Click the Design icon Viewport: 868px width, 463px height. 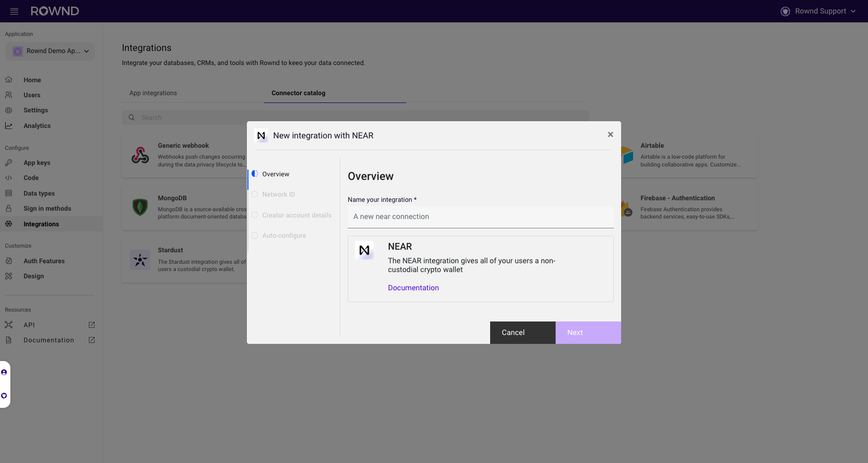point(9,276)
